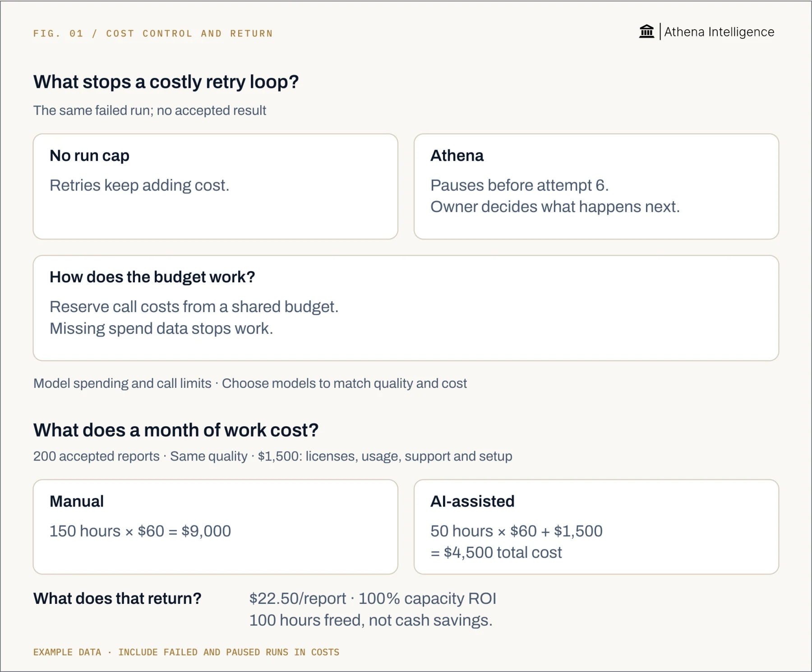Click the Athena Intelligence brand name
This screenshot has height=672, width=812.
pyautogui.click(x=719, y=32)
